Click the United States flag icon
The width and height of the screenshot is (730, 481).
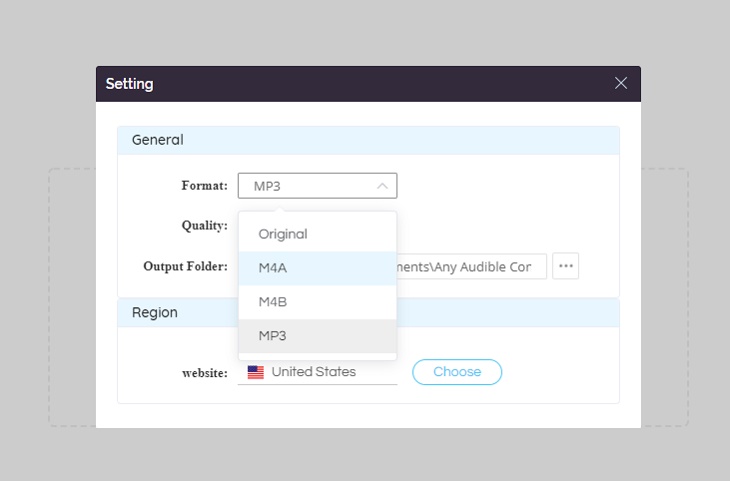256,372
